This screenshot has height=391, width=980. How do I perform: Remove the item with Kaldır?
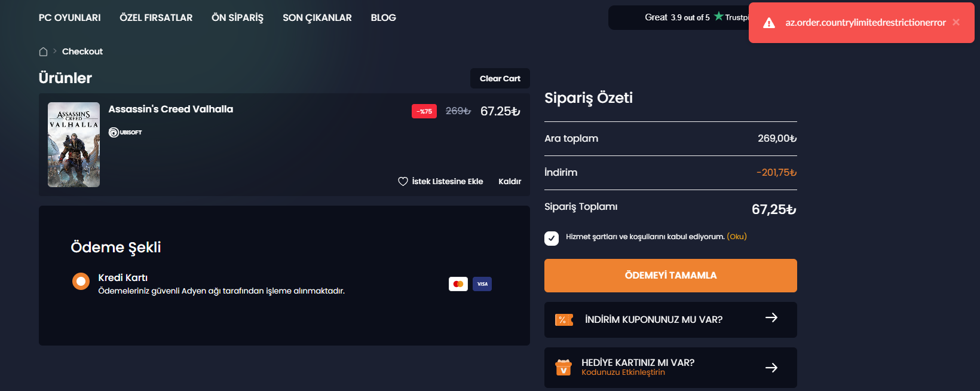(510, 181)
